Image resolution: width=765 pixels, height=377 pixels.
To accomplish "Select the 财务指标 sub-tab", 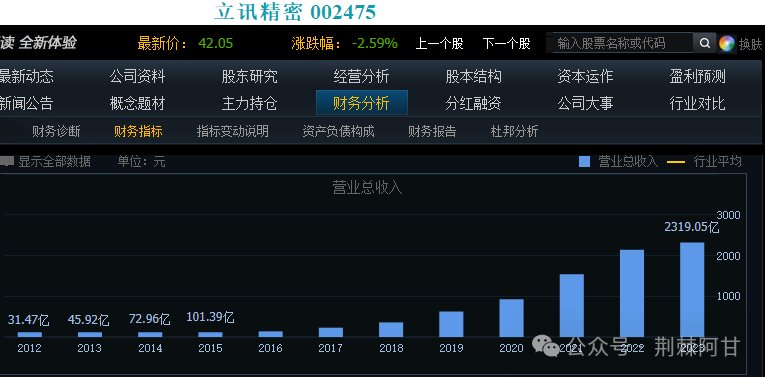I will tap(138, 131).
